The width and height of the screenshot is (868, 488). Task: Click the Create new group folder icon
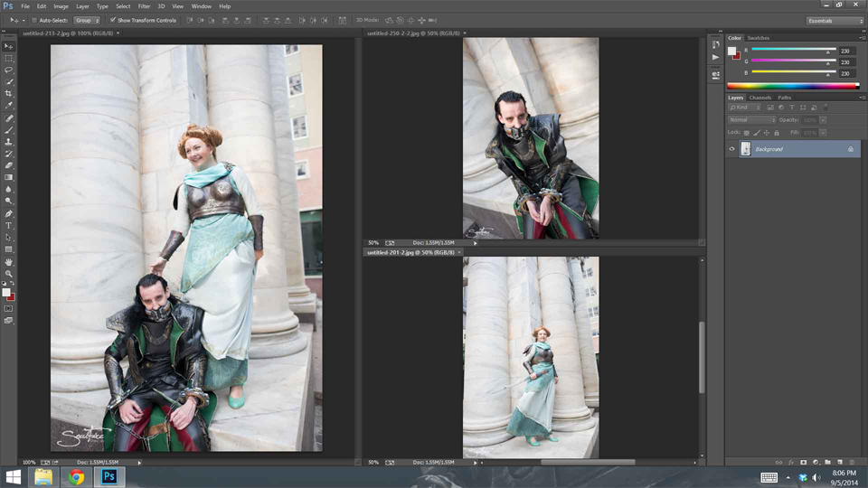click(x=827, y=462)
